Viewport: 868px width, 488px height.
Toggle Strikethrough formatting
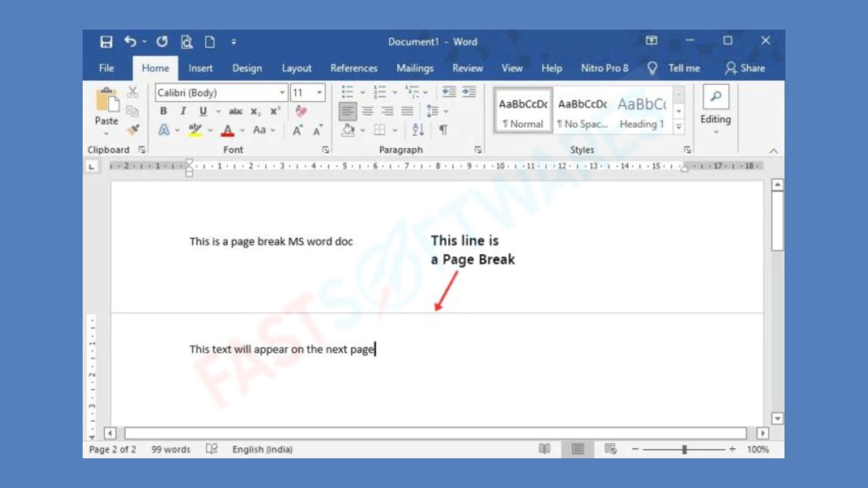click(236, 111)
